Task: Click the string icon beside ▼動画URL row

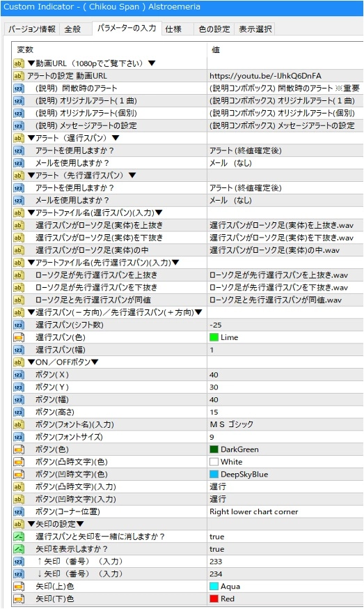Action: tap(19, 63)
